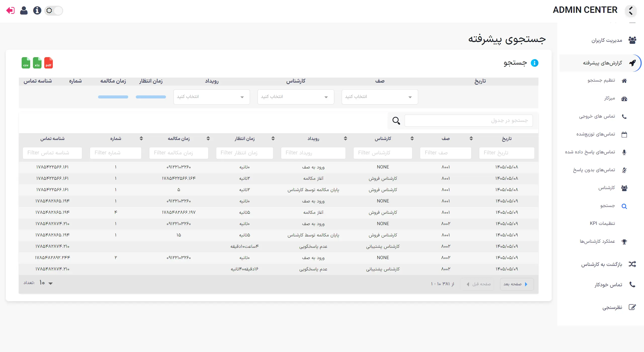This screenshot has height=352, width=644.
Task: Click call ID ۱۷۸۵۴۸۲۸۹۲.۲۴۴ cell
Action: 52,258
